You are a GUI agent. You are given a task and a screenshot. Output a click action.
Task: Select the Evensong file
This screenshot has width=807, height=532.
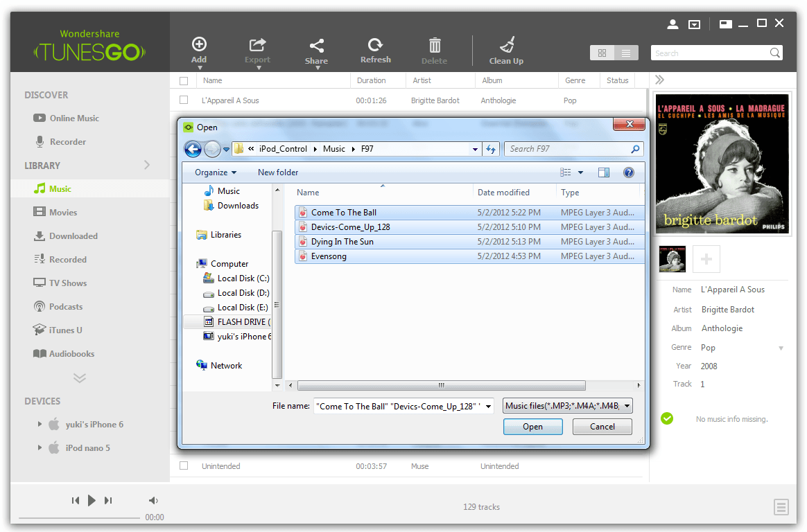coord(469,256)
